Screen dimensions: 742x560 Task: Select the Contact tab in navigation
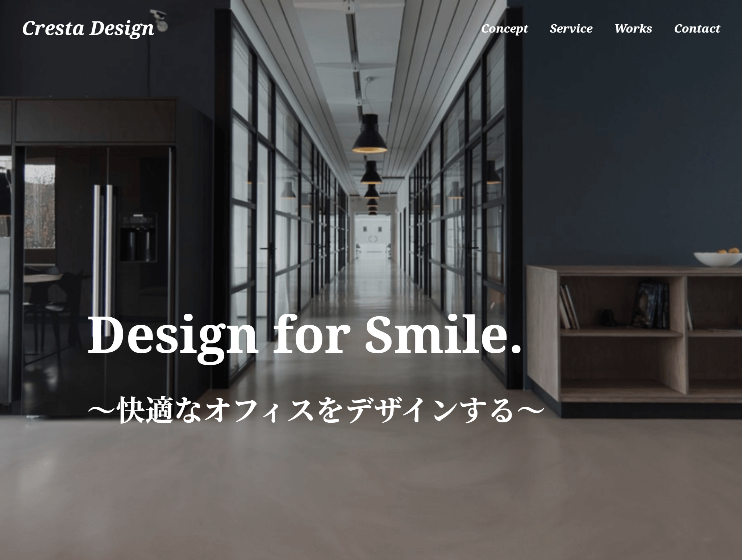point(697,28)
